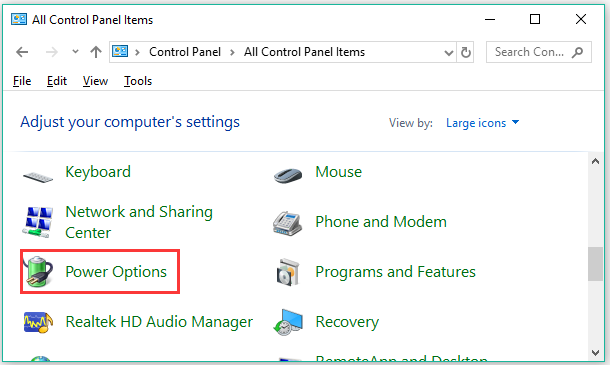Click the Power Options link

coord(116,272)
